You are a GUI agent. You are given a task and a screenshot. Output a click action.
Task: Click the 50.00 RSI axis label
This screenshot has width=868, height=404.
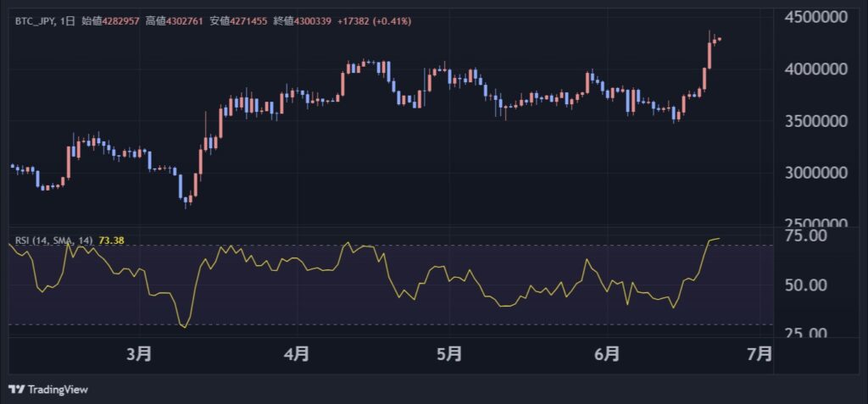point(806,285)
